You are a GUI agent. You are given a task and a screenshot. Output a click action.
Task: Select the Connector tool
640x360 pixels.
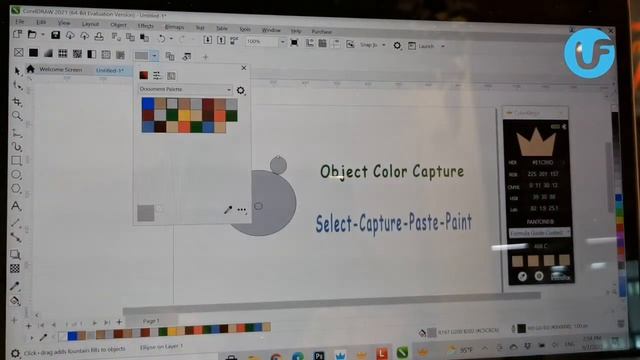pyautogui.click(x=16, y=237)
